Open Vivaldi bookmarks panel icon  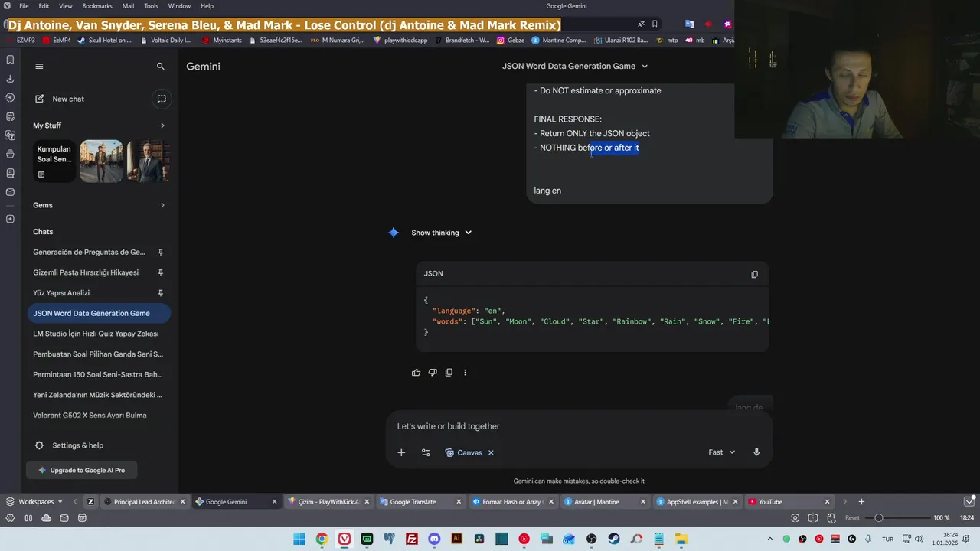tap(10, 60)
